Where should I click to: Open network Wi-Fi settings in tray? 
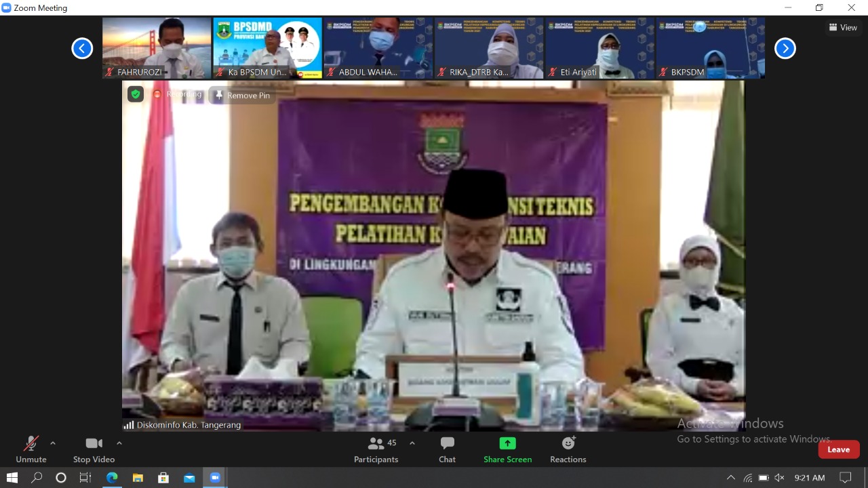(747, 478)
